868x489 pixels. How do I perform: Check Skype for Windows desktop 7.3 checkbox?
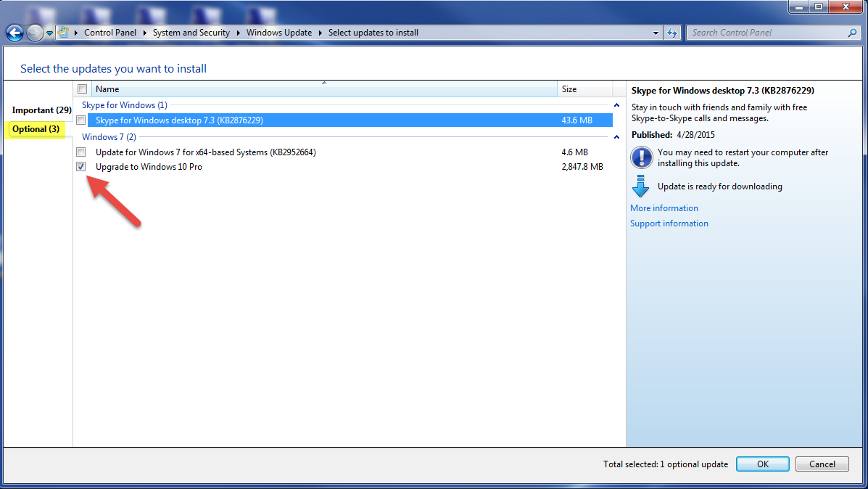point(81,120)
